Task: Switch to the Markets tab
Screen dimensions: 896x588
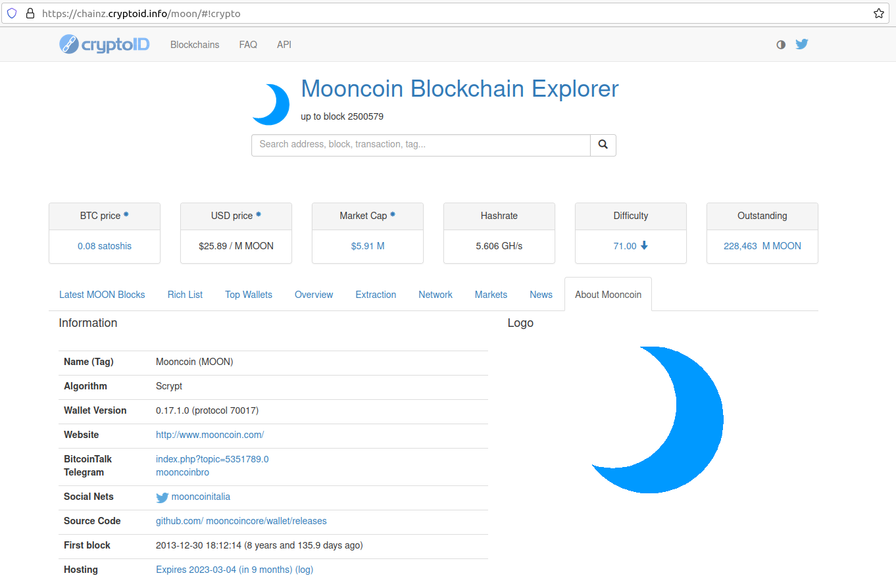Action: [x=491, y=295]
